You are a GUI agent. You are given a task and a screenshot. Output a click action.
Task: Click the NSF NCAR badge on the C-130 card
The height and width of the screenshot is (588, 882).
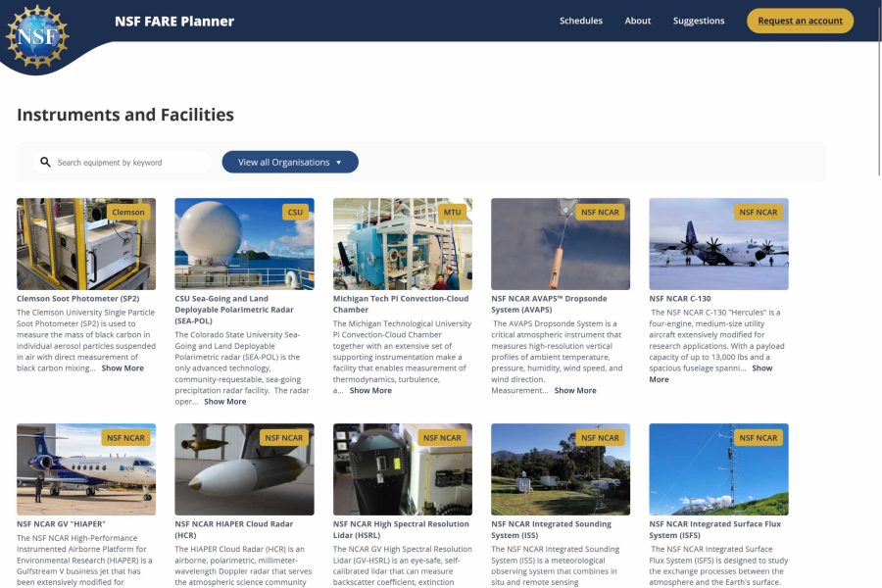pyautogui.click(x=758, y=212)
